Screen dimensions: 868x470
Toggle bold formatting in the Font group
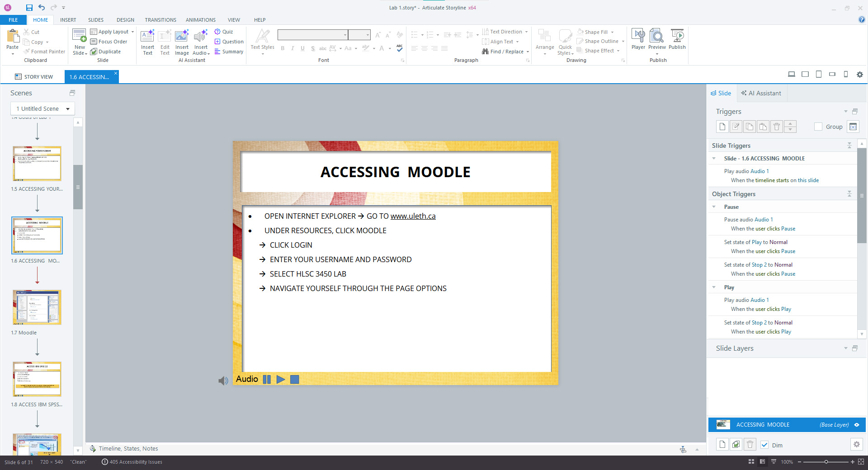pyautogui.click(x=283, y=48)
